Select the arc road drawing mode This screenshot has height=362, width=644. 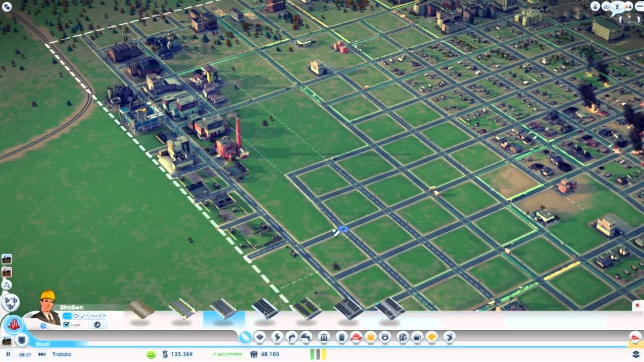(84, 316)
